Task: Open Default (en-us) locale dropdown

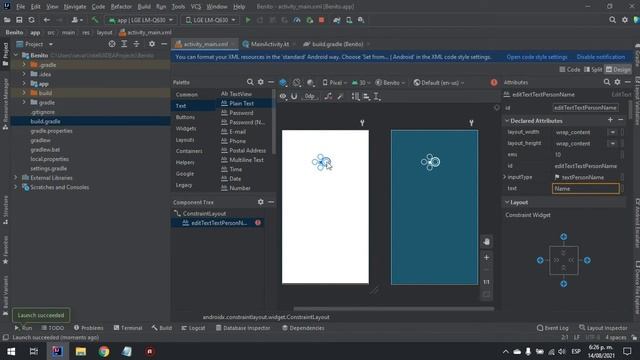Action: click(439, 83)
